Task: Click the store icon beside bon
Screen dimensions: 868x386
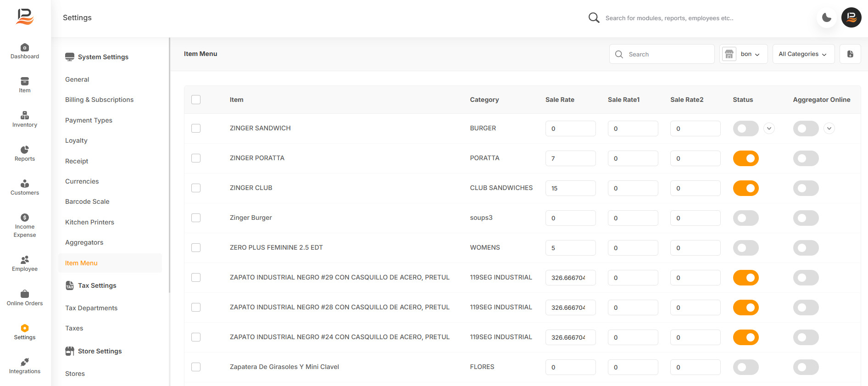Action: (x=729, y=54)
